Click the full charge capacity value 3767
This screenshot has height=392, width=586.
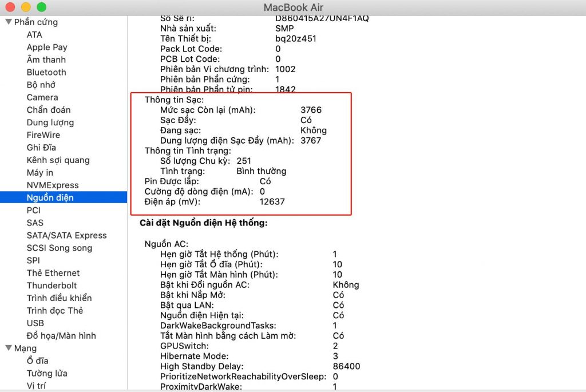point(311,141)
